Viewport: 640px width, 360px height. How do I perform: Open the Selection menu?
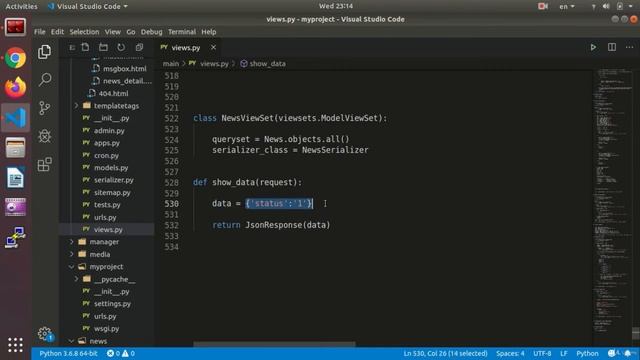pos(84,32)
